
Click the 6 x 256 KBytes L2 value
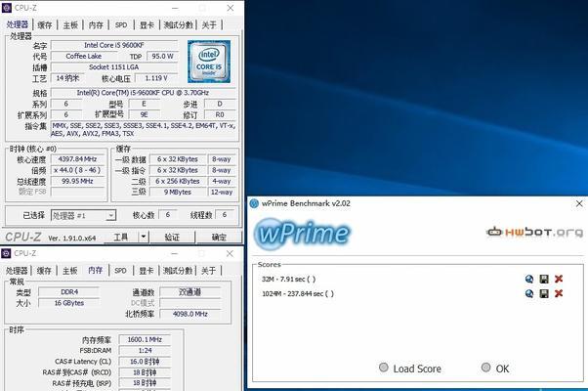click(178, 181)
